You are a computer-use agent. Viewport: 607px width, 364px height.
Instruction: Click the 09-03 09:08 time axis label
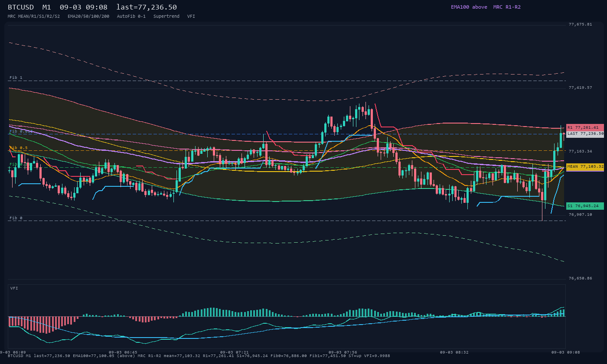point(565,352)
